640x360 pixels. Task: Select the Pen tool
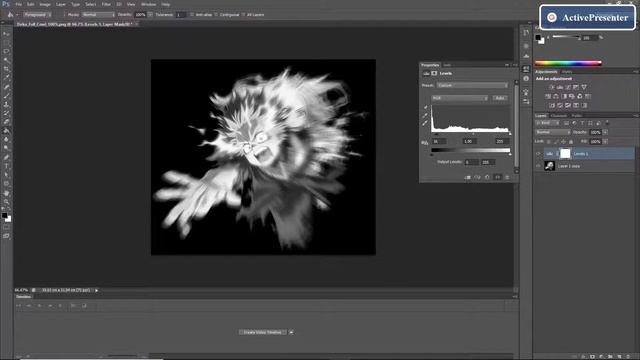tap(6, 157)
